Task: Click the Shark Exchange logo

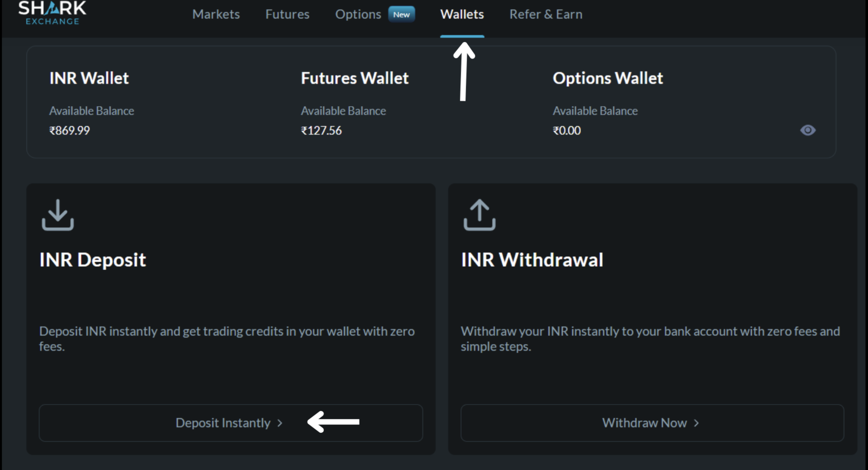Action: [52, 13]
